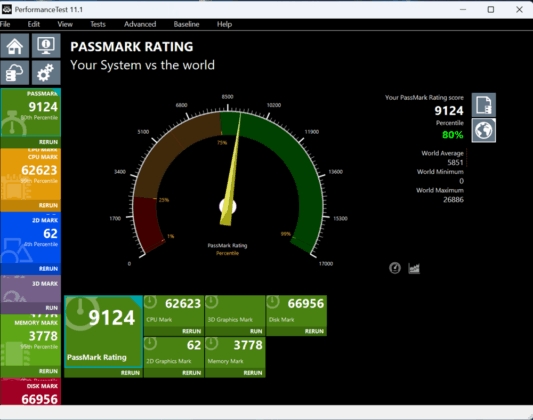Select the gauge view icon

click(395, 268)
